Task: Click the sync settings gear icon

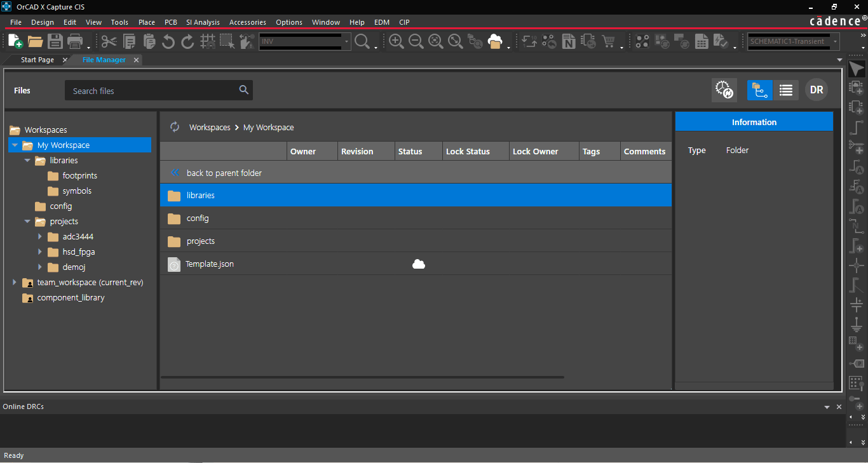Action: point(724,90)
